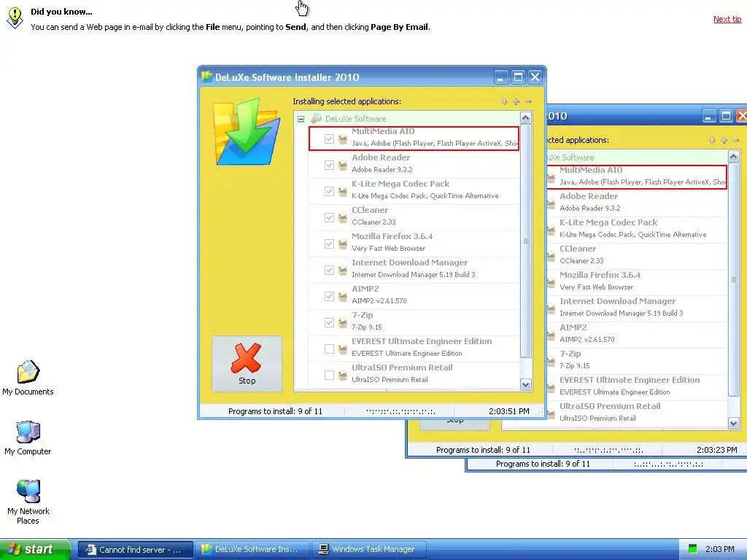The image size is (747, 560).
Task: Click the minus icon in the back installer window
Action: [x=736, y=140]
